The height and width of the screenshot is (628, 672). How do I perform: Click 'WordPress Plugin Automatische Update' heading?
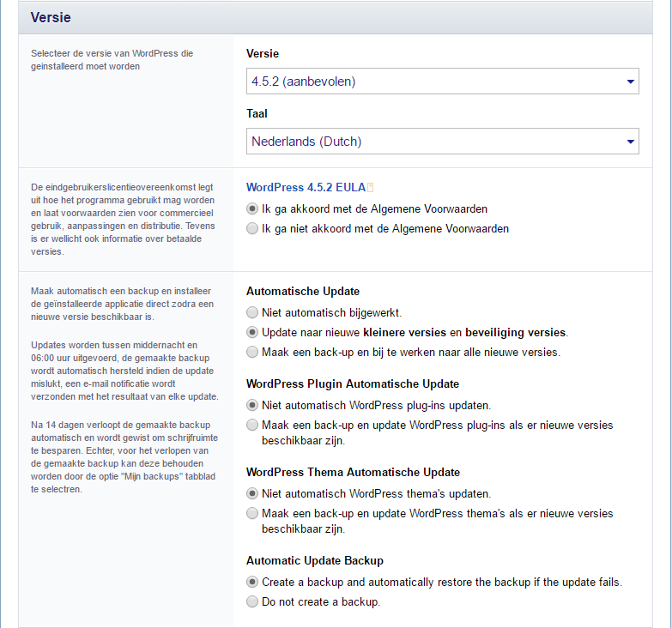tap(353, 383)
